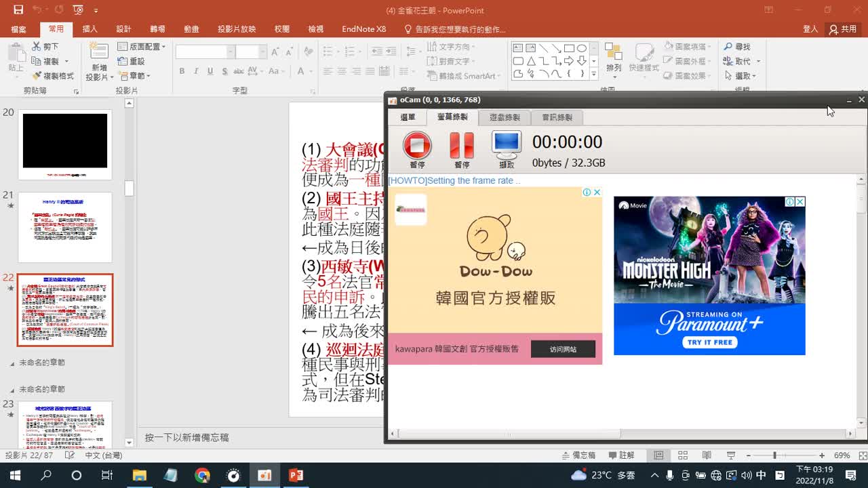The width and height of the screenshot is (868, 488).
Task: Close the Dow-Dow ad with X
Action: [x=597, y=192]
